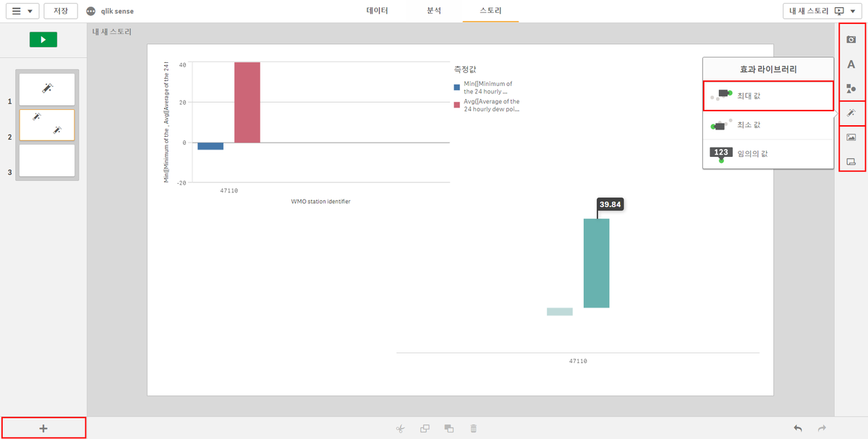Open the three-dot app options menu
The height and width of the screenshot is (439, 868).
point(90,12)
